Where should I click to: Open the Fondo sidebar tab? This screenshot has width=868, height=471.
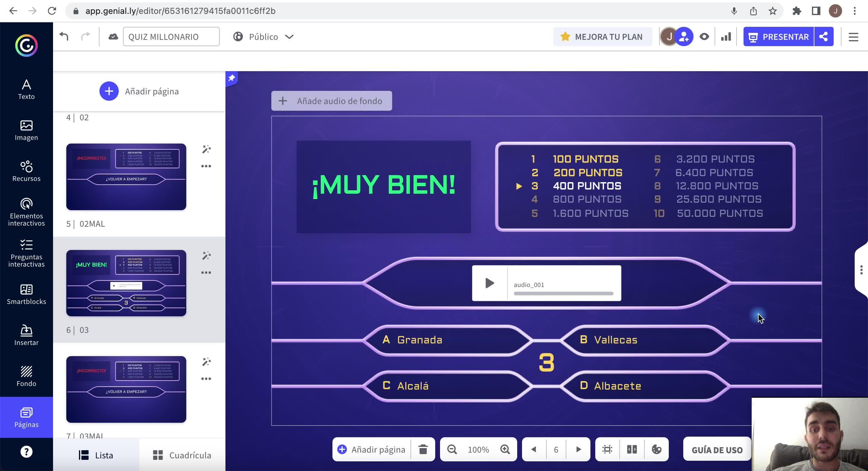[26, 376]
